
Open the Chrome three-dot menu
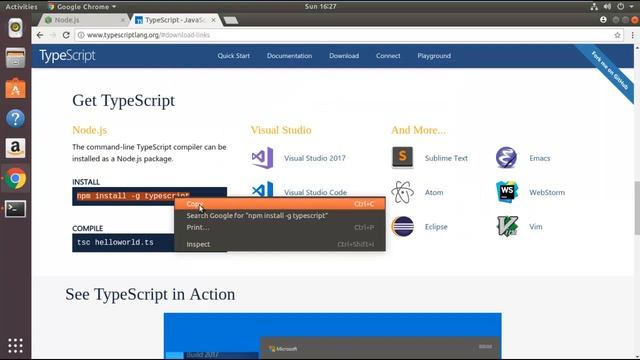pos(633,35)
